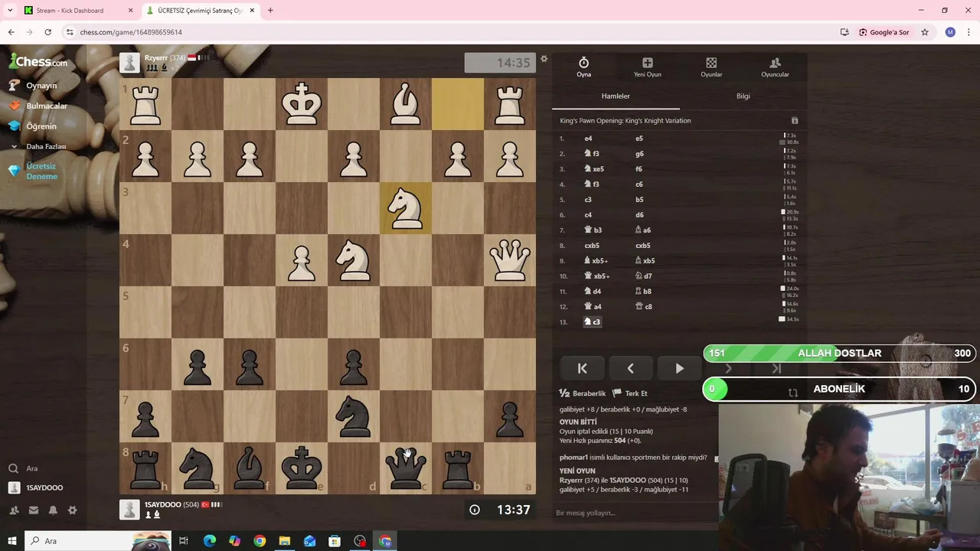Viewport: 980px width, 551px height.
Task: Open Task View on the taskbar
Action: 184,541
